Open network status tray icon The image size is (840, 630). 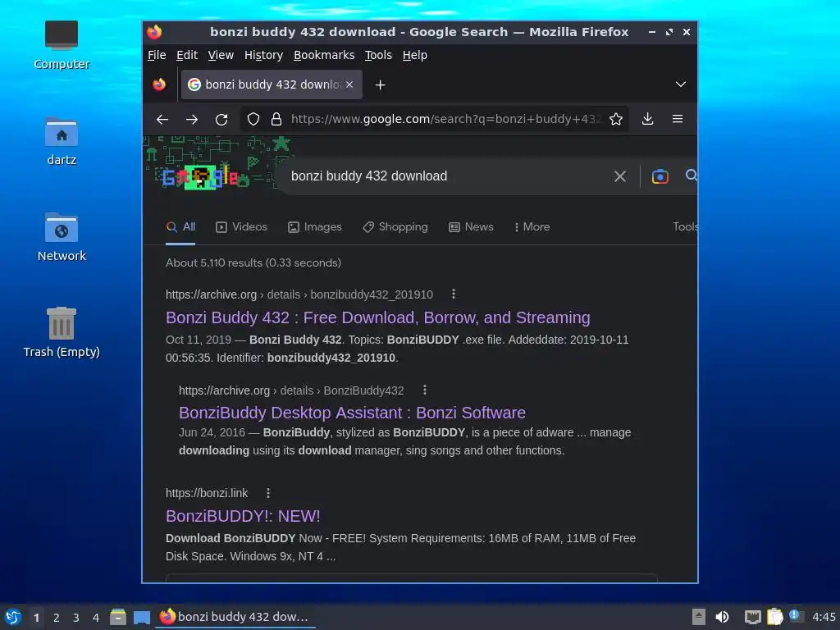pyautogui.click(x=753, y=617)
